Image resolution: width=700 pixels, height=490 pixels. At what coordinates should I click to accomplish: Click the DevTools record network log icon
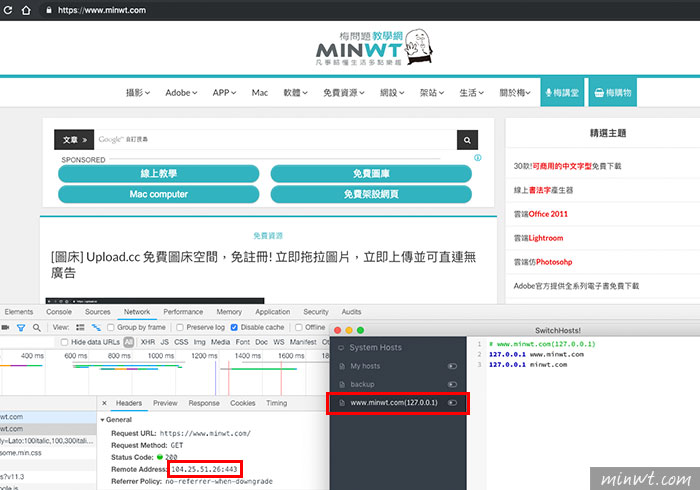click(5, 328)
